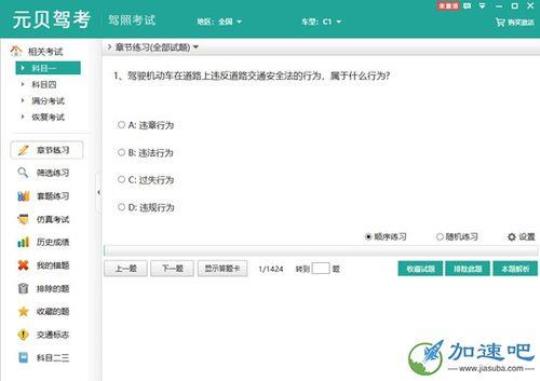
Task: Maximize the 元贝驾考 window
Action: pyautogui.click(x=515, y=6)
